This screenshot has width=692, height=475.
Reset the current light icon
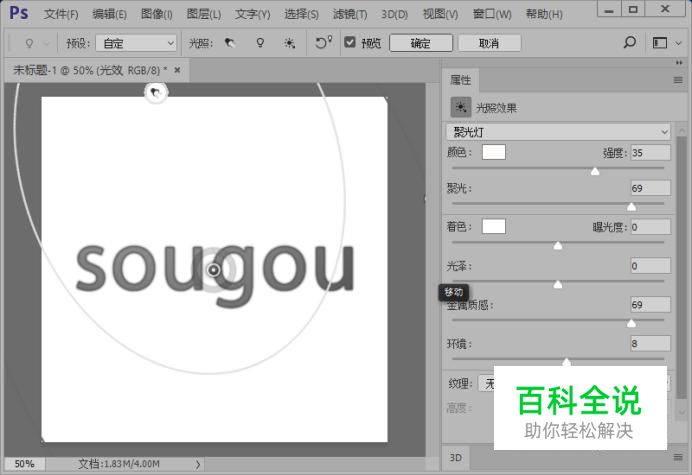(x=323, y=42)
